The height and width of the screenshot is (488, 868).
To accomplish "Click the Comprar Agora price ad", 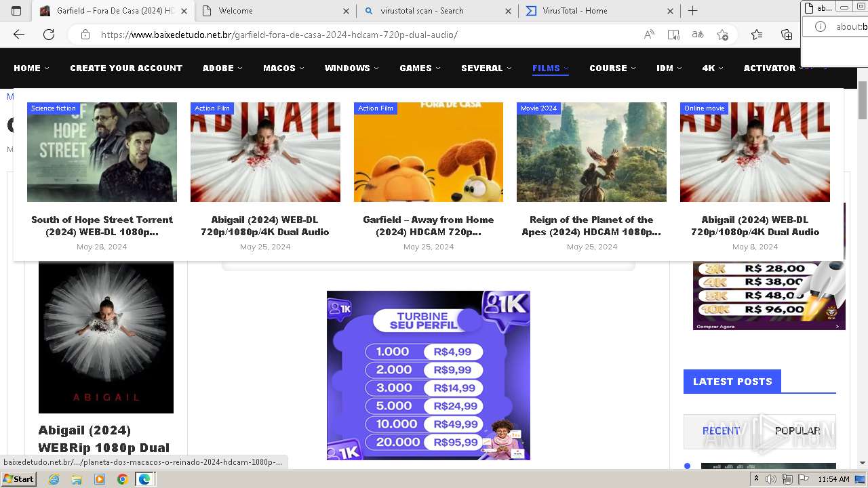I will click(769, 296).
